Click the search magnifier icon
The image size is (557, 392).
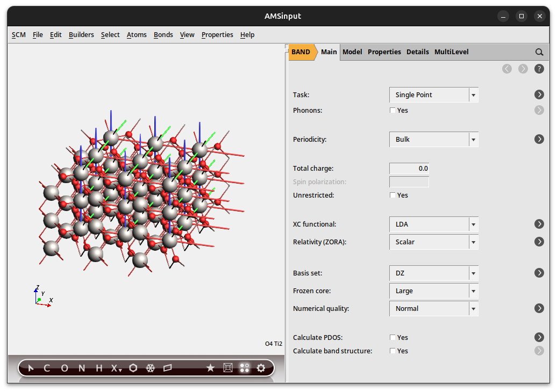pyautogui.click(x=539, y=52)
